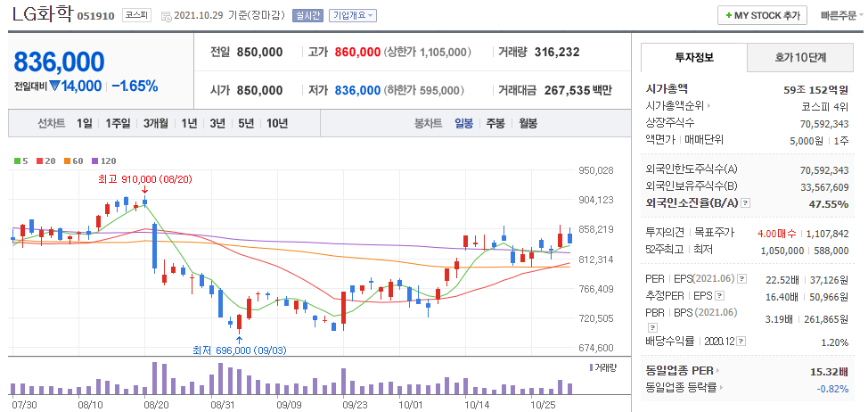Select 월봉 monthly candle chart
Screen dimensions: 868x412
pos(528,123)
